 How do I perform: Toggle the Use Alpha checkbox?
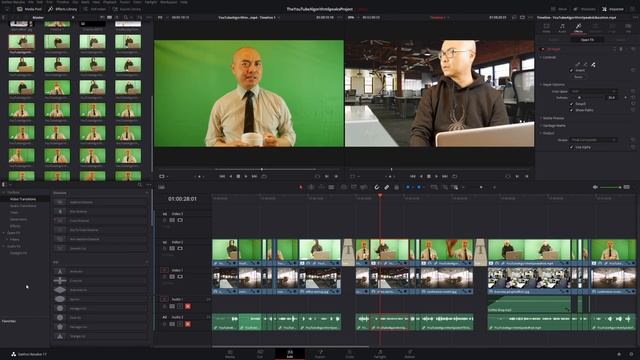tap(571, 147)
